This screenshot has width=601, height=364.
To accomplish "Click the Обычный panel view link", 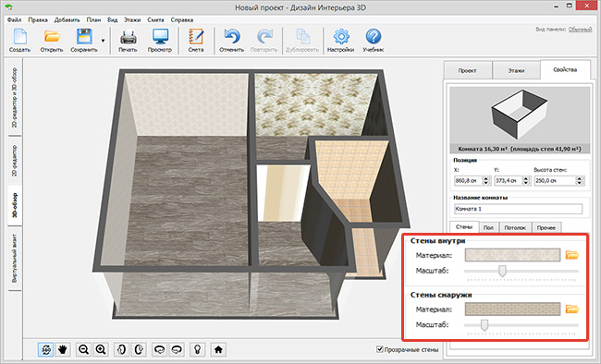I will tap(580, 30).
